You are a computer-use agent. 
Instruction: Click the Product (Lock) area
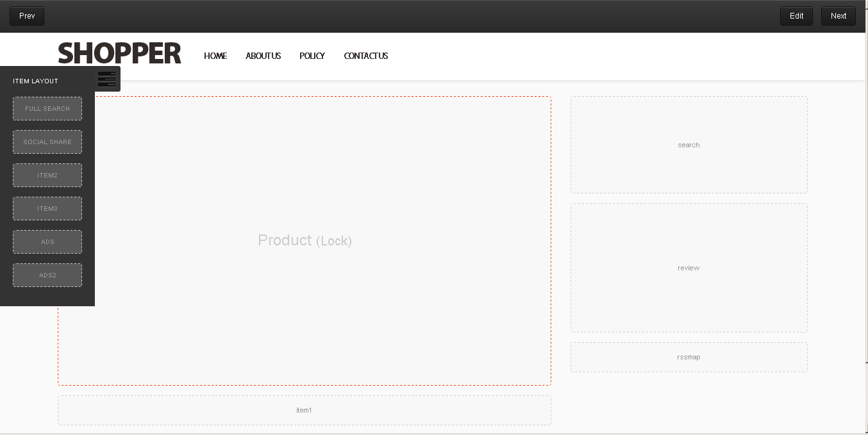pyautogui.click(x=305, y=241)
